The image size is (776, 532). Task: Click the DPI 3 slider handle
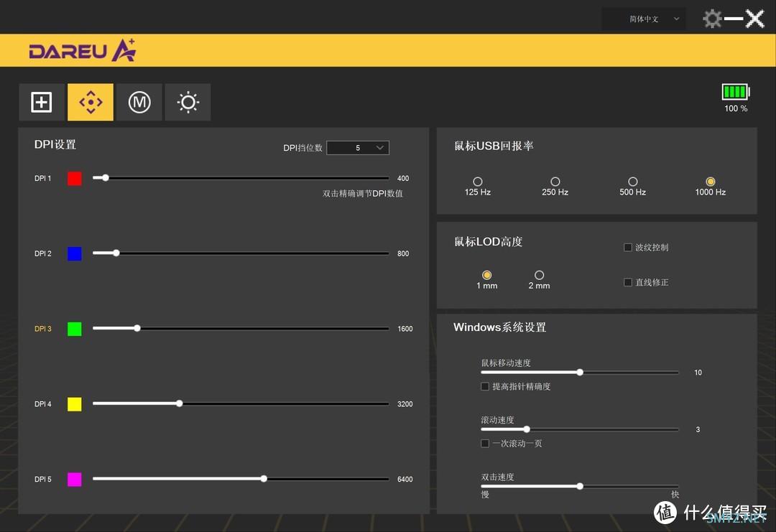(x=137, y=328)
